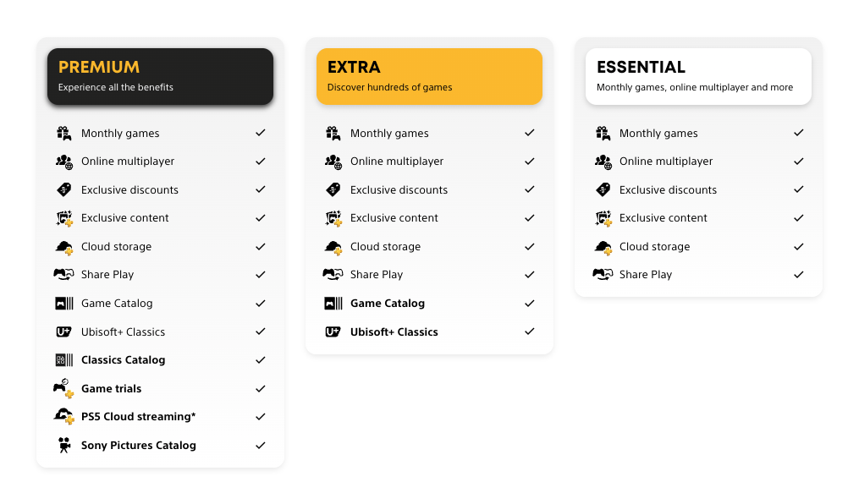This screenshot has height=504, width=859.
Task: Click the PS5 Cloud streaming icon
Action: click(63, 417)
